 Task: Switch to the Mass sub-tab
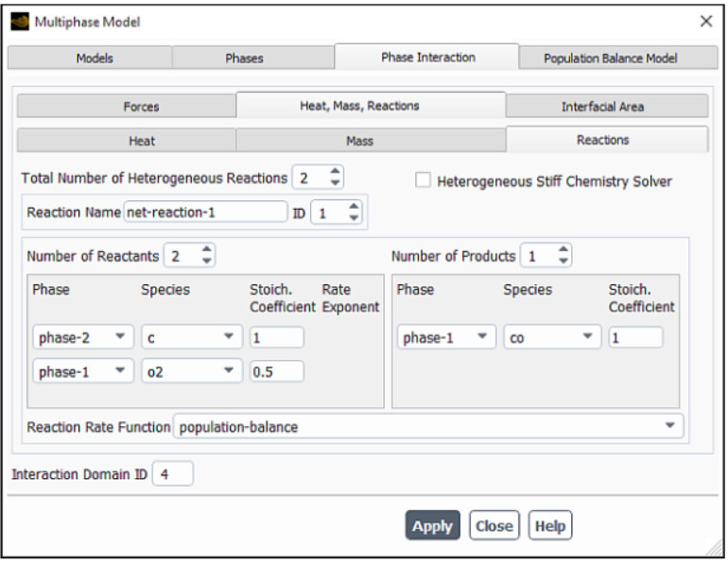(359, 141)
